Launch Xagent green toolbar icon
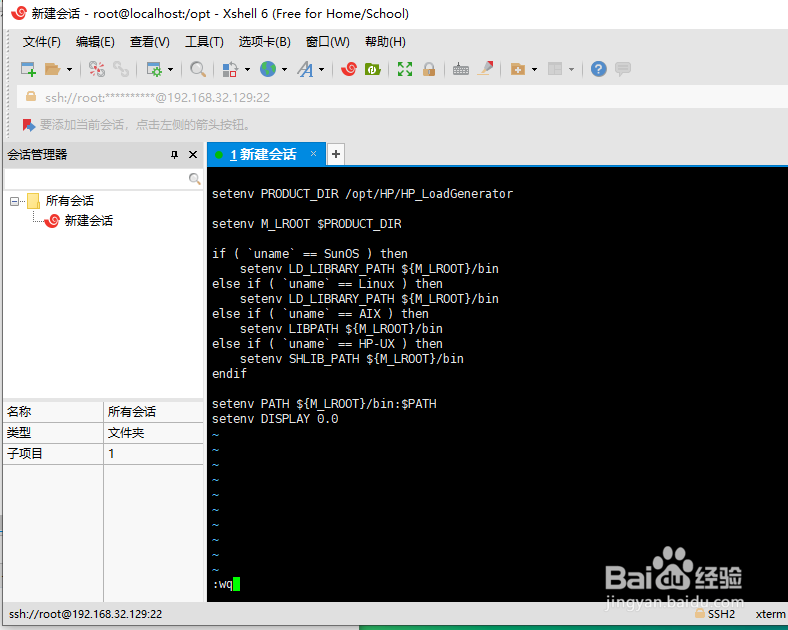788x630 pixels. (x=372, y=69)
